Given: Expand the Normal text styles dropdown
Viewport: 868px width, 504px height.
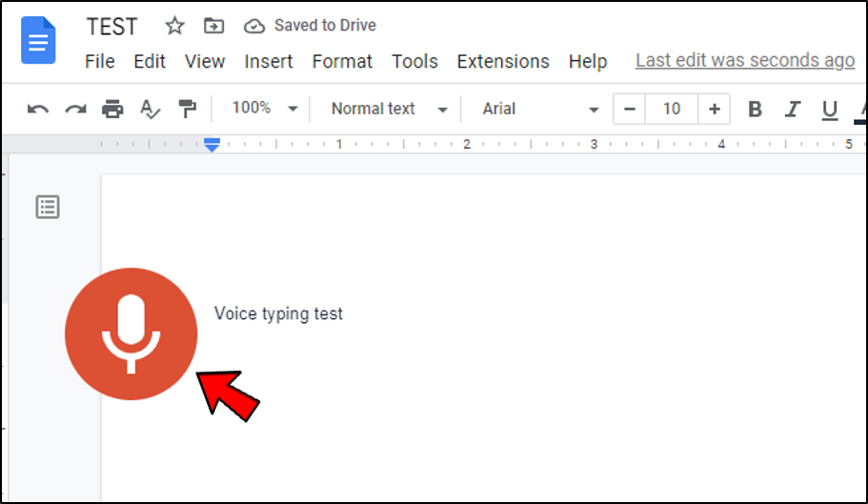Looking at the screenshot, I should pyautogui.click(x=389, y=109).
